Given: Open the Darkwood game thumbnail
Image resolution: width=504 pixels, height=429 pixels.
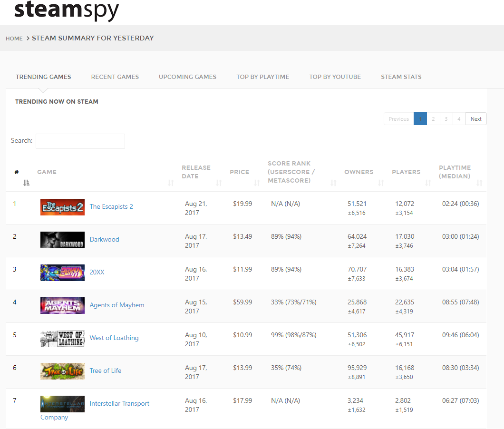Looking at the screenshot, I should click(62, 240).
